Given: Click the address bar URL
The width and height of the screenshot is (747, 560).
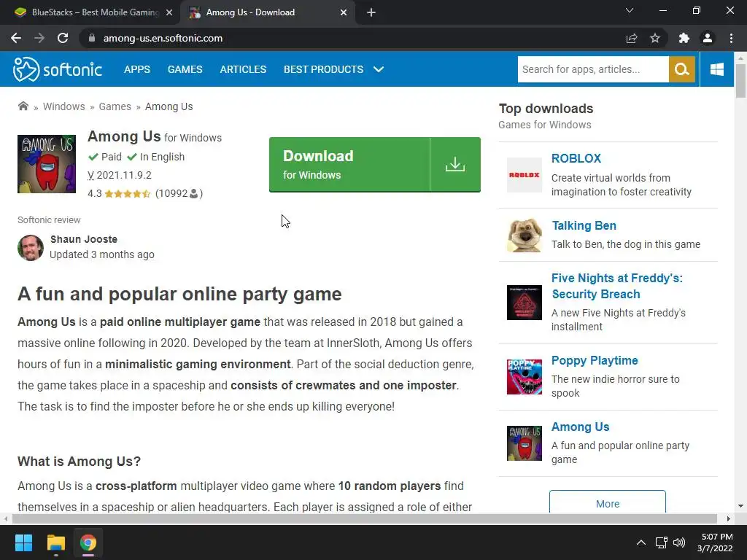Looking at the screenshot, I should tap(163, 38).
